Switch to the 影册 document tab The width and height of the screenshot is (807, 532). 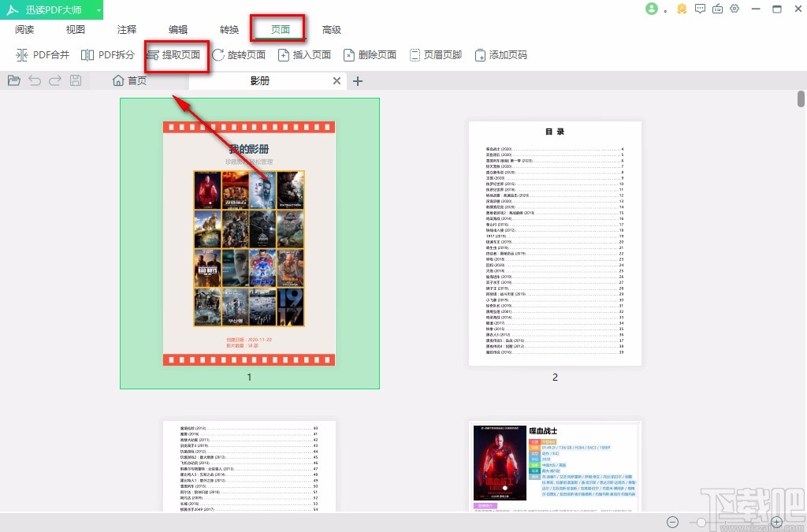pyautogui.click(x=260, y=80)
